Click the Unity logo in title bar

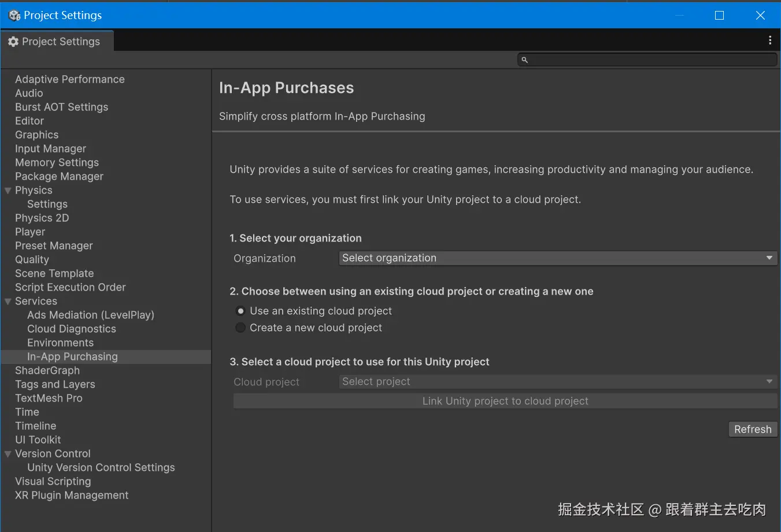[14, 16]
